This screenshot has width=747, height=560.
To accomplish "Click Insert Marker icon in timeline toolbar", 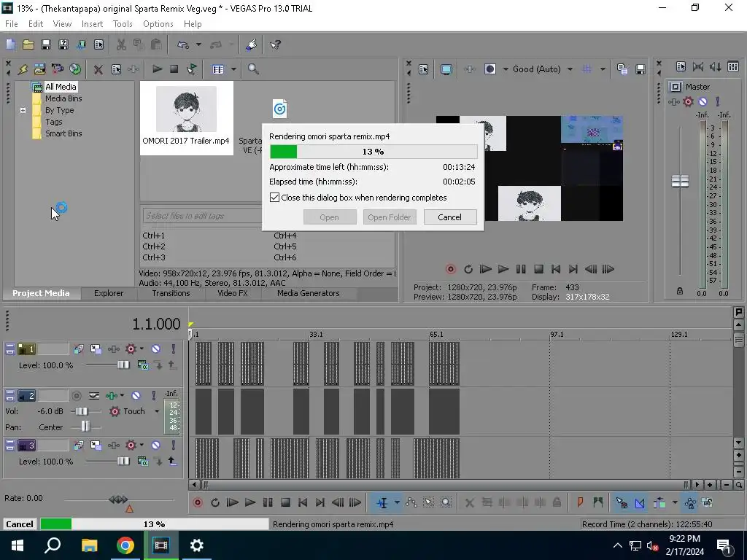I will click(580, 502).
